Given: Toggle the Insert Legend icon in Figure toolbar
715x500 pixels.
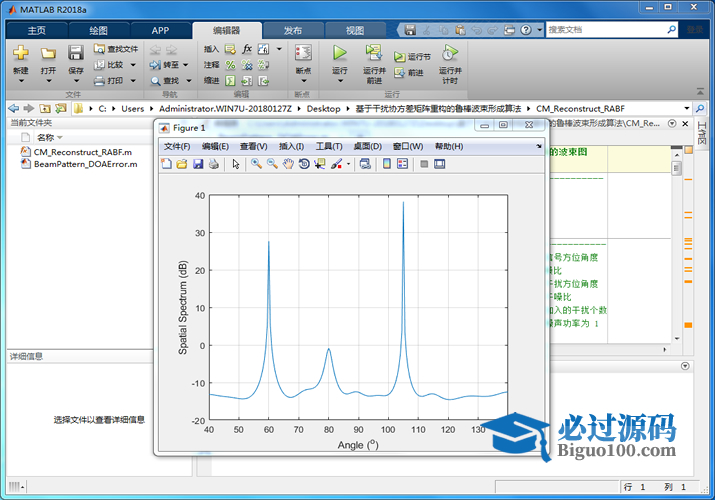Looking at the screenshot, I should tap(402, 164).
